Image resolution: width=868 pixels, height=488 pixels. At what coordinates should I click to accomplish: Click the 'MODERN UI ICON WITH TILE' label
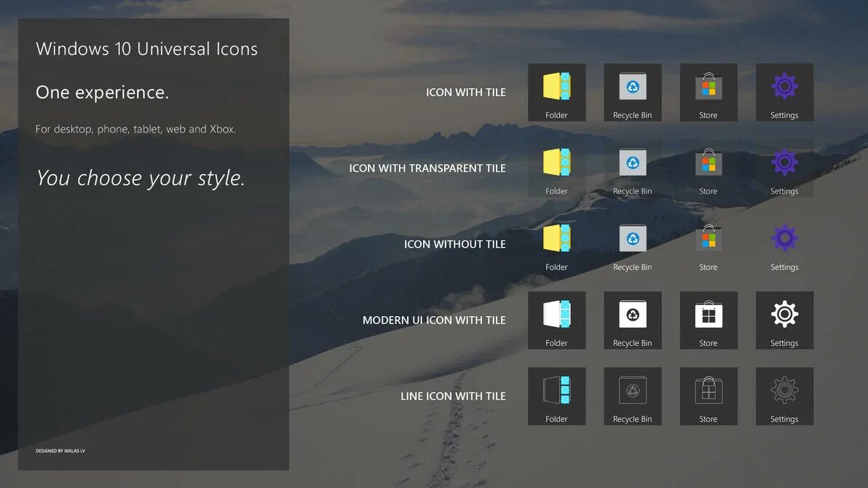[434, 320]
